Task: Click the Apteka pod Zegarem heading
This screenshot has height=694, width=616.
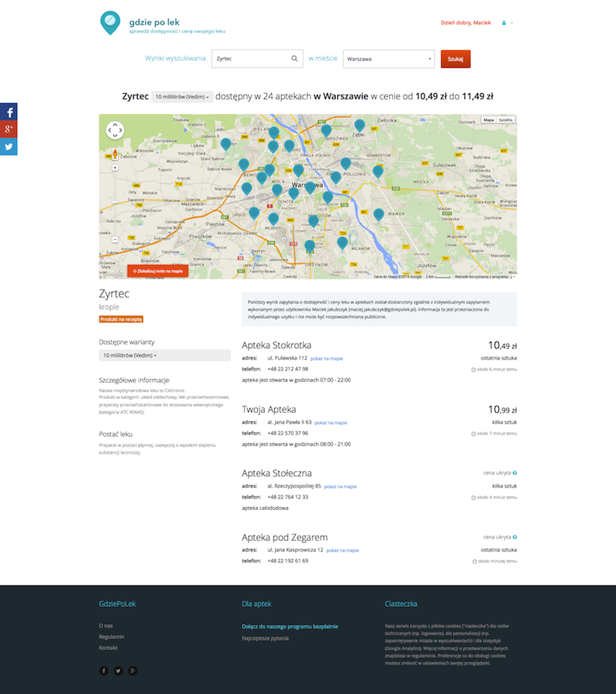Action: coord(285,538)
